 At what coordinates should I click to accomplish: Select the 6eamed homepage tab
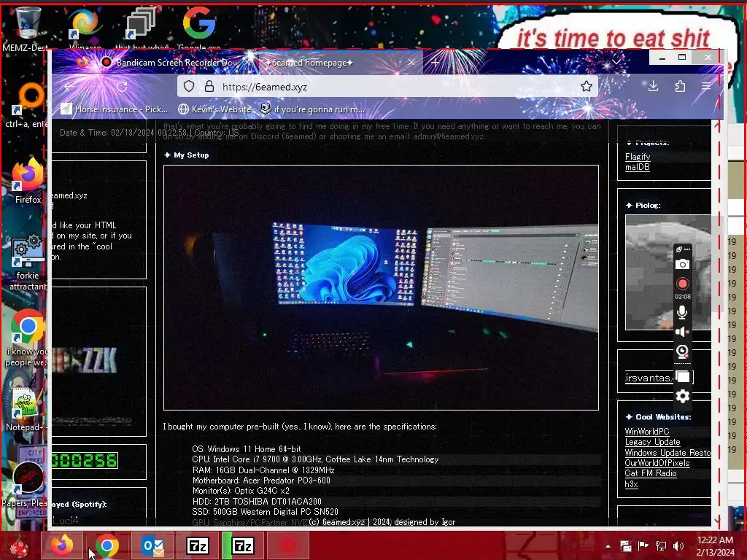[x=341, y=63]
